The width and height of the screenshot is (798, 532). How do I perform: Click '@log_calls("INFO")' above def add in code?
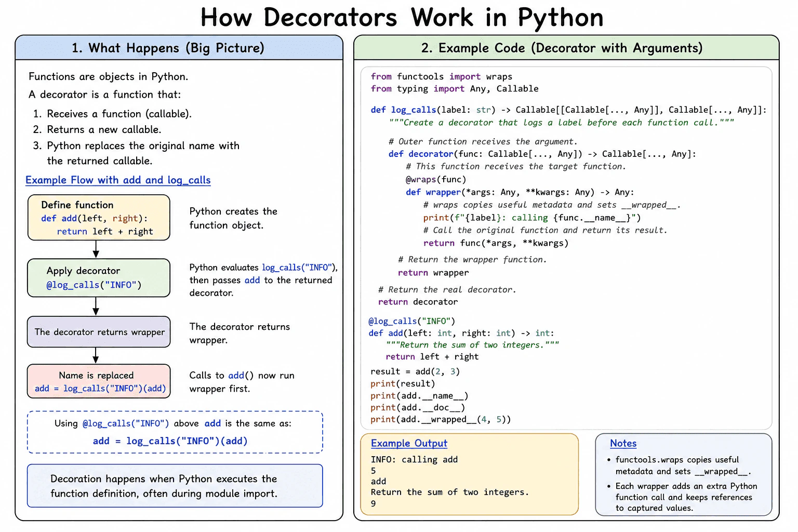point(412,321)
